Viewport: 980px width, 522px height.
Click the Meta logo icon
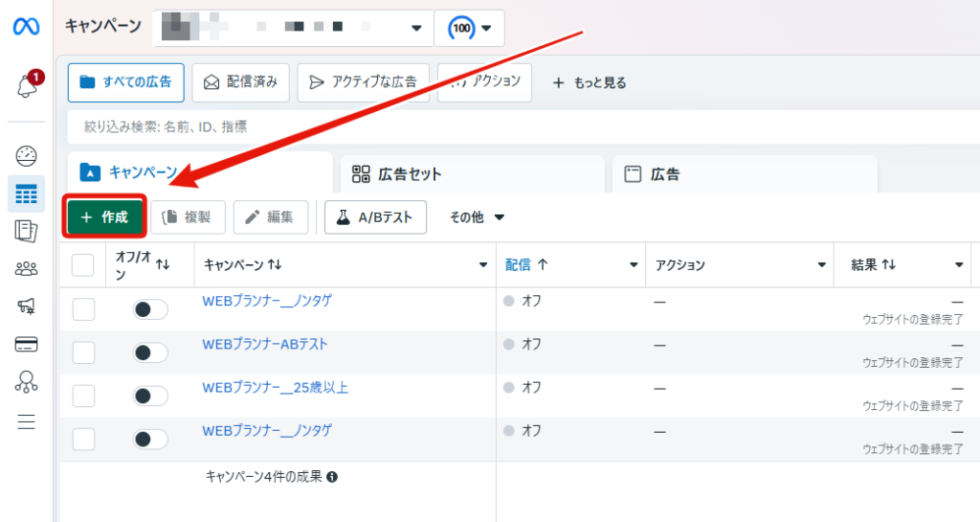(x=26, y=27)
